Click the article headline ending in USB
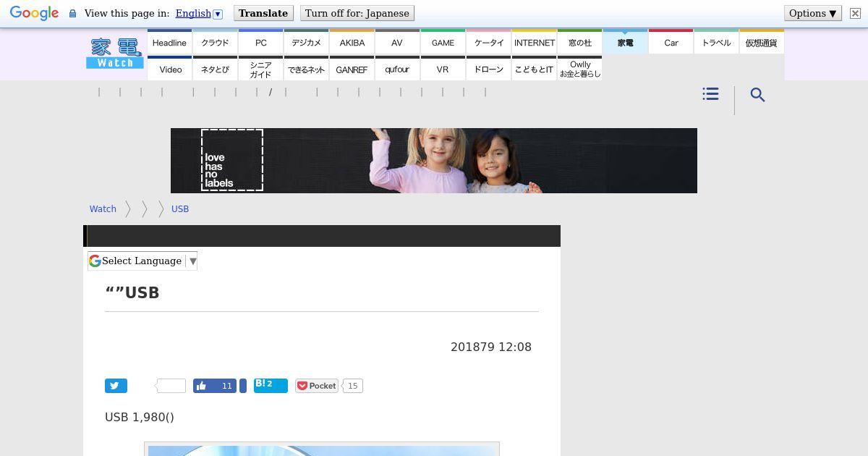This screenshot has height=456, width=868. (x=132, y=292)
